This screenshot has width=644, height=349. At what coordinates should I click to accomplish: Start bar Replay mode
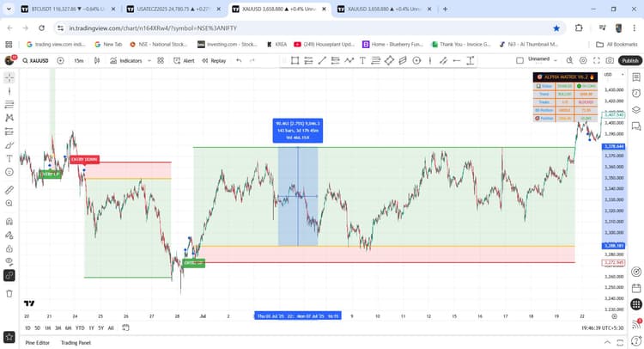tap(214, 60)
